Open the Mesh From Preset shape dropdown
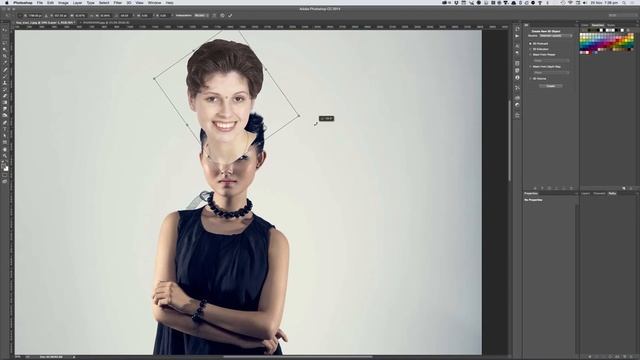This screenshot has height=360, width=640. pyautogui.click(x=551, y=60)
